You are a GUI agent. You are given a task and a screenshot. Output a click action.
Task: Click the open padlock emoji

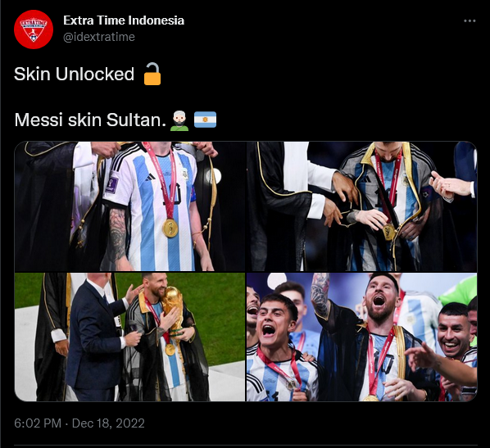152,74
